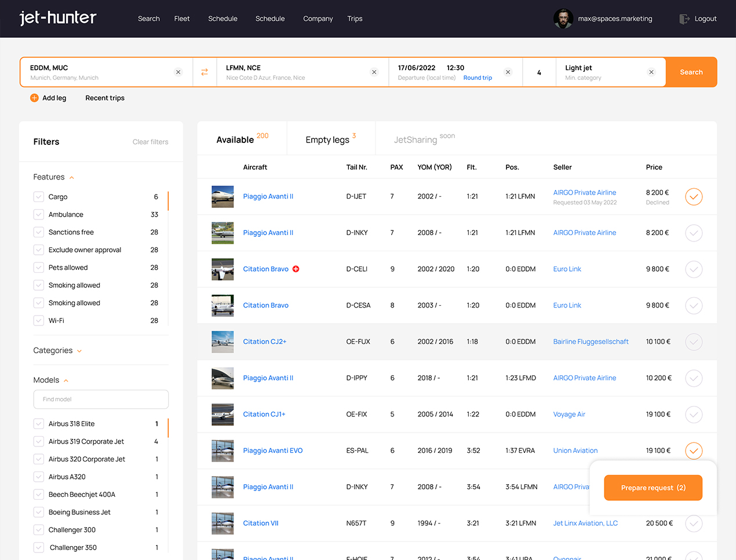Clear the EDDM, MUC departure field
This screenshot has width=736, height=560.
178,72
